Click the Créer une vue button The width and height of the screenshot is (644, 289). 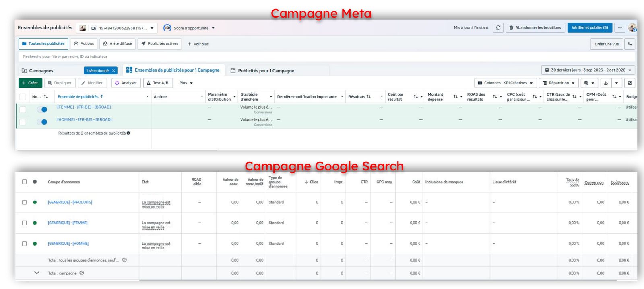pos(607,44)
